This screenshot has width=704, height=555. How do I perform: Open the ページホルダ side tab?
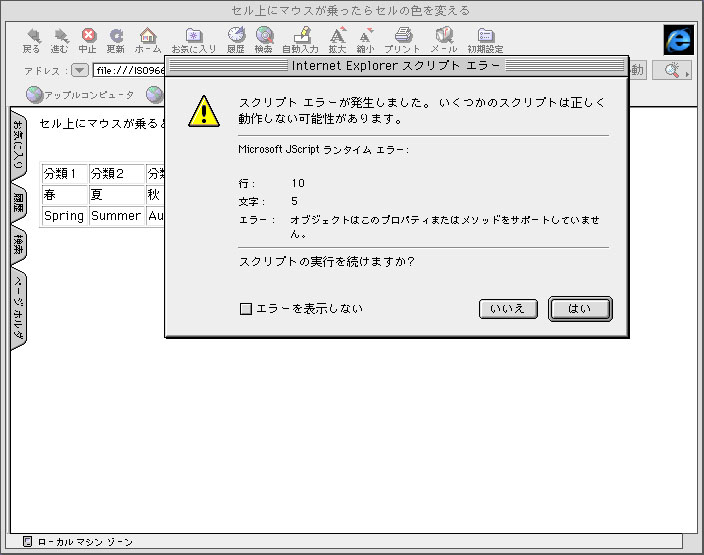click(18, 308)
